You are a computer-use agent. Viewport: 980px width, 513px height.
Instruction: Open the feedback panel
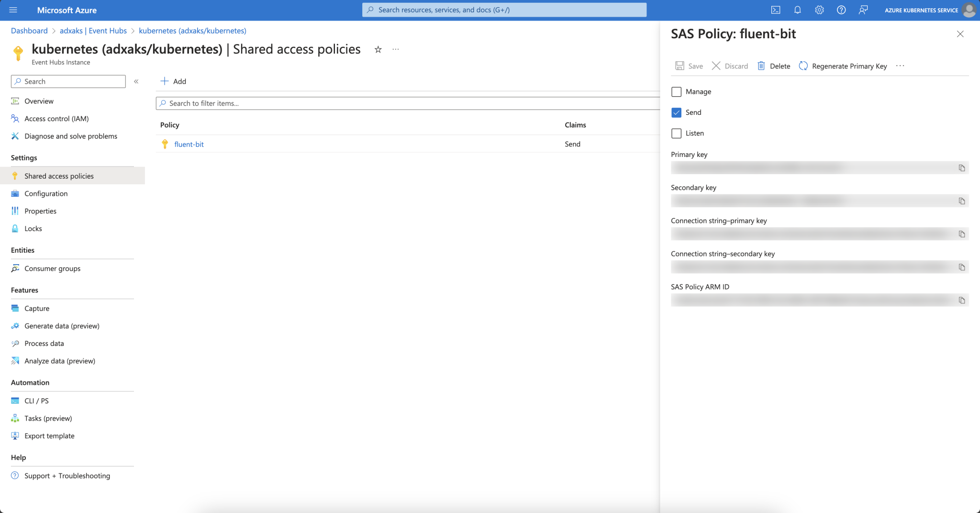coord(863,10)
